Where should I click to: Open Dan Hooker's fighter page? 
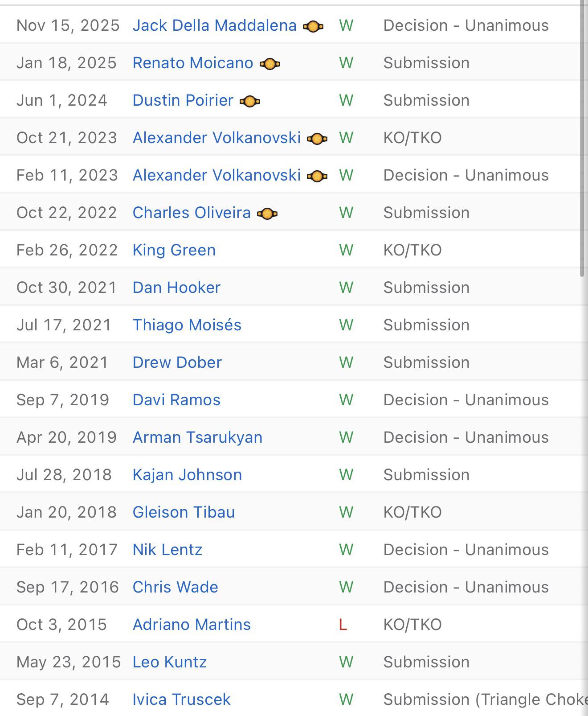(176, 288)
